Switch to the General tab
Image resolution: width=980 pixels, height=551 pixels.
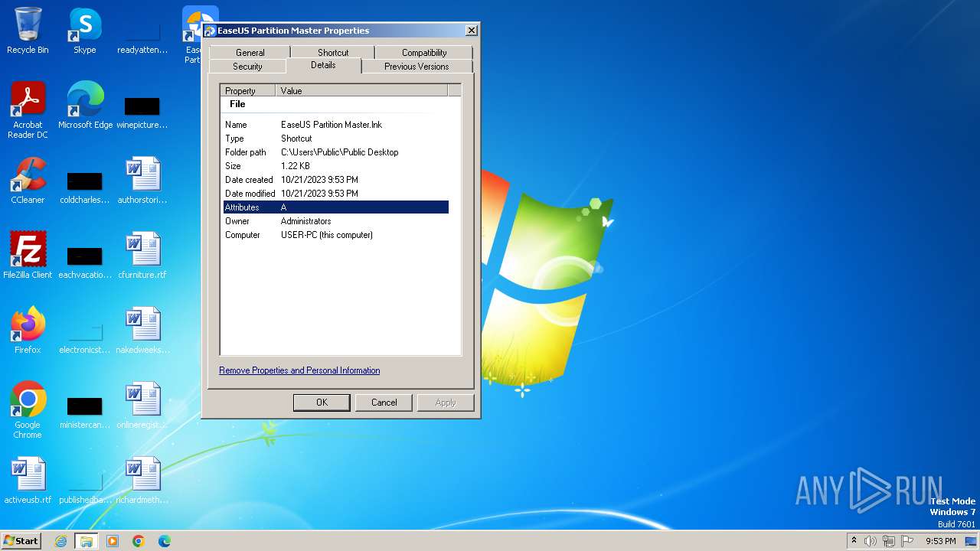(x=250, y=53)
